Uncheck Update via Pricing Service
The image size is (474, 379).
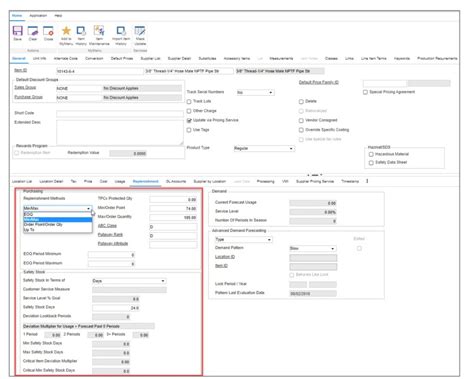(189, 120)
